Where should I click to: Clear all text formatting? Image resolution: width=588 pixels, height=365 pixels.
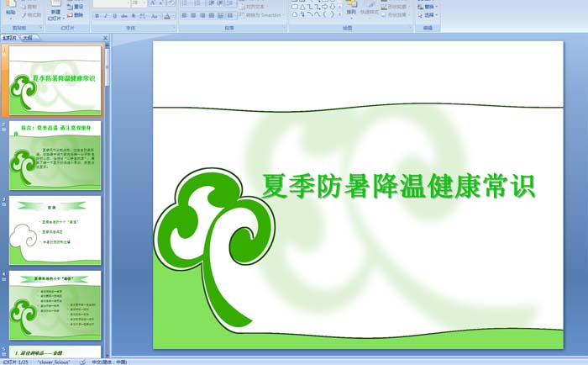click(x=171, y=3)
